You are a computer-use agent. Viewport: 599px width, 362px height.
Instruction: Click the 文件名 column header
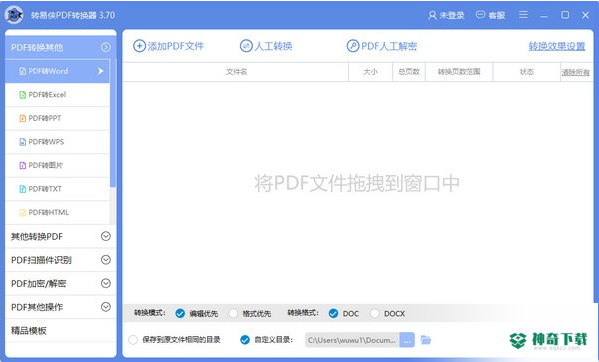pos(236,71)
